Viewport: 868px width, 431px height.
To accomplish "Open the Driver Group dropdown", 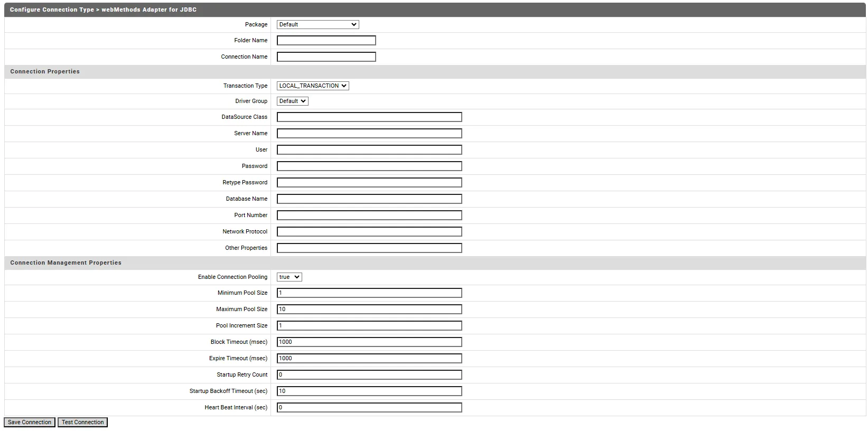I will coord(292,101).
